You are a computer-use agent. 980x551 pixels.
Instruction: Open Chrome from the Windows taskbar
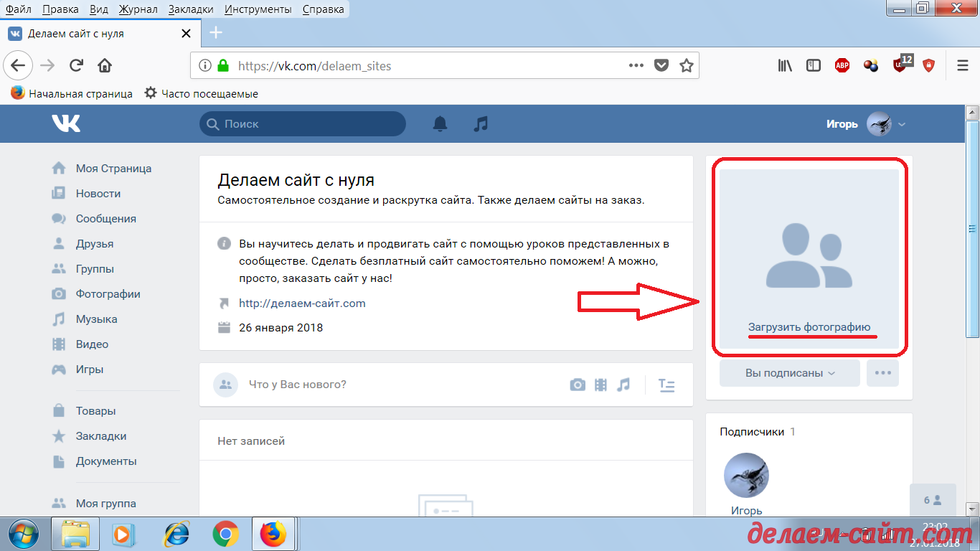(x=226, y=534)
